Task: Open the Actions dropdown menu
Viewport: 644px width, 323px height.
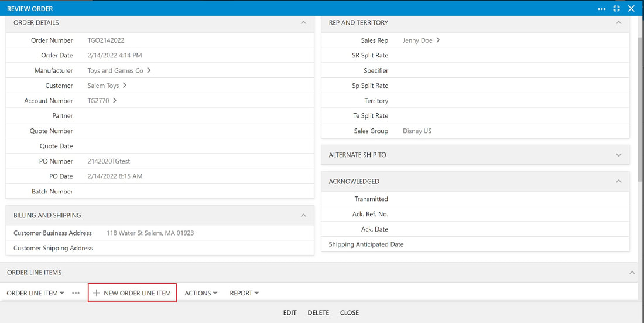Action: 201,293
